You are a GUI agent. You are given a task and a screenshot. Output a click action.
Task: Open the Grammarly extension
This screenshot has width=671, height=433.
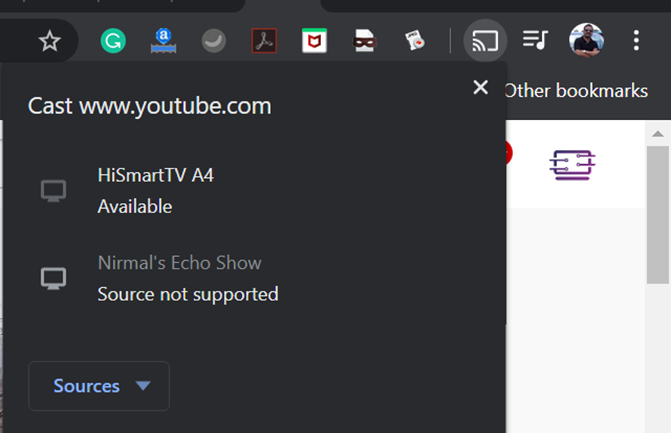pos(112,41)
